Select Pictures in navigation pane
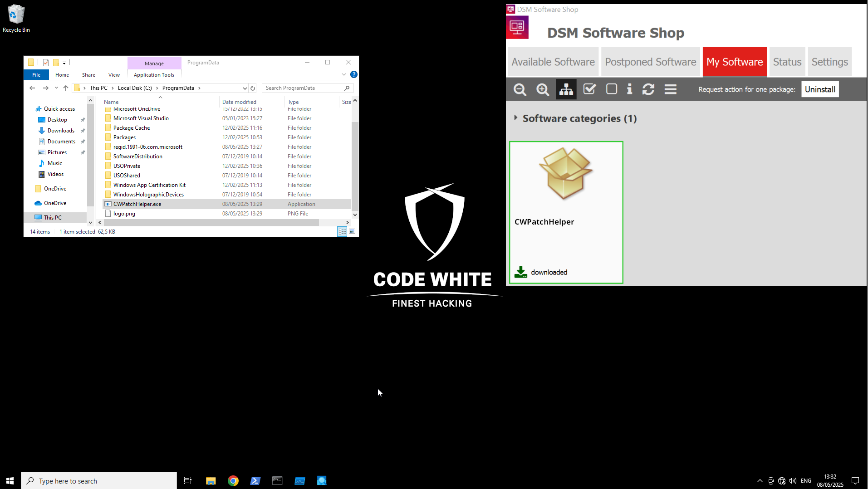The width and height of the screenshot is (868, 489). tap(57, 152)
